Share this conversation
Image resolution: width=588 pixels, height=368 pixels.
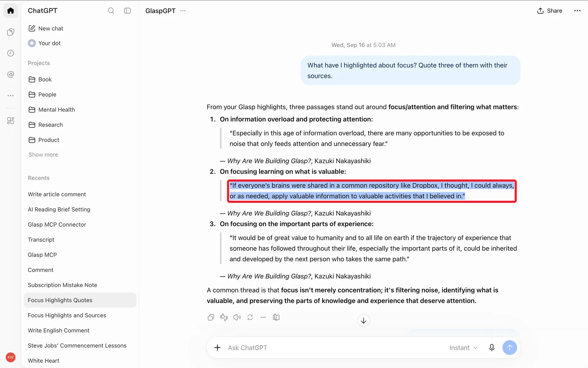[x=550, y=11]
